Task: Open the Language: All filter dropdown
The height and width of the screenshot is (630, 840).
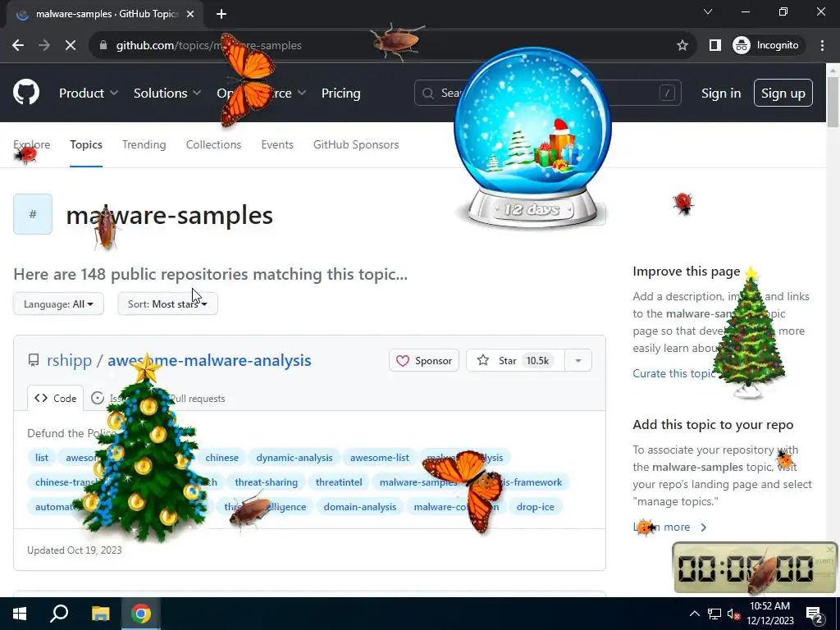Action: [58, 304]
